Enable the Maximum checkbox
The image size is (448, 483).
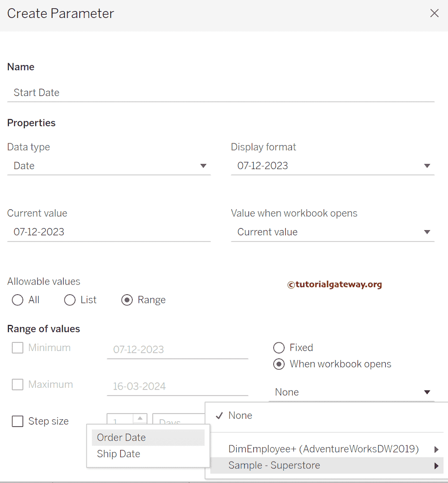(x=17, y=384)
